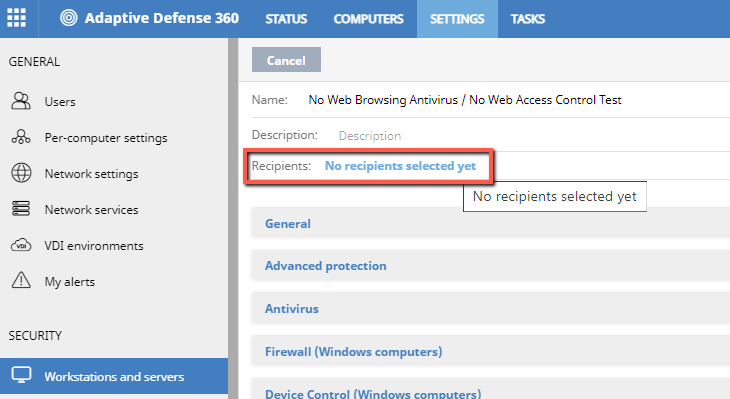
Task: Expand the Advanced protection section
Action: click(491, 265)
